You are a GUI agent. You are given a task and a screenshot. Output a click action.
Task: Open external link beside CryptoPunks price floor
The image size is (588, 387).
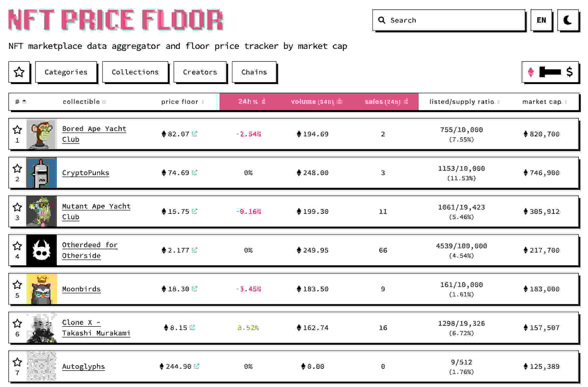coord(194,172)
